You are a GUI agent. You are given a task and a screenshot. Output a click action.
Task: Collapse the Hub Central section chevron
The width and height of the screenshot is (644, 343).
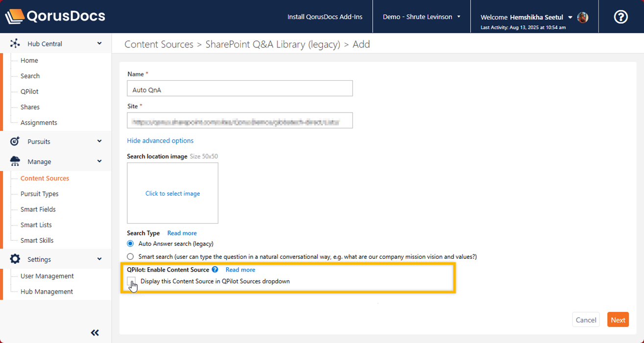click(x=99, y=44)
